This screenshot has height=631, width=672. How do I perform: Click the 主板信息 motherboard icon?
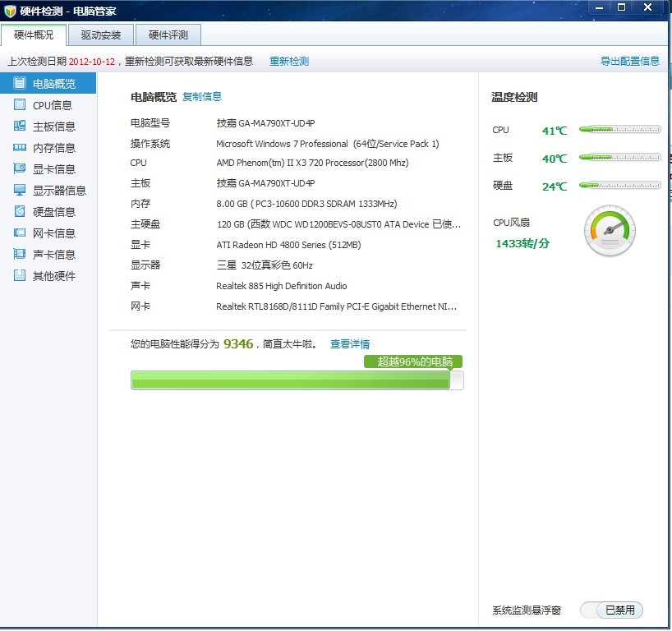pos(19,126)
